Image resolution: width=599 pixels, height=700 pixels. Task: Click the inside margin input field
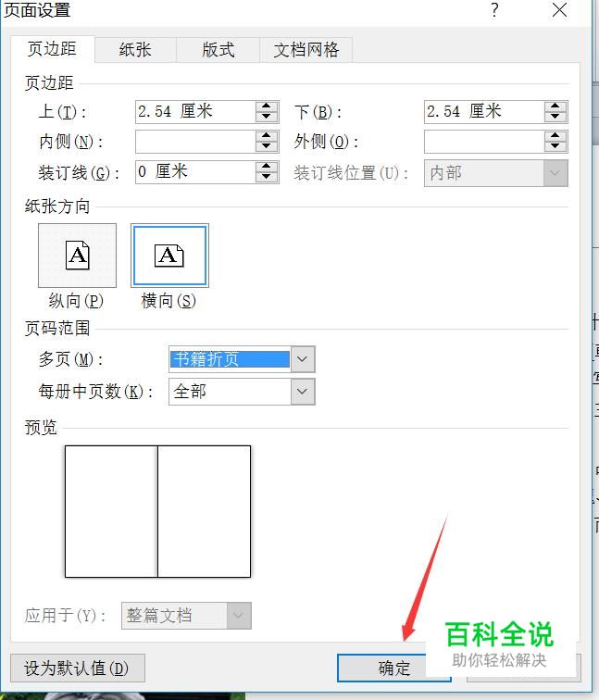click(195, 142)
